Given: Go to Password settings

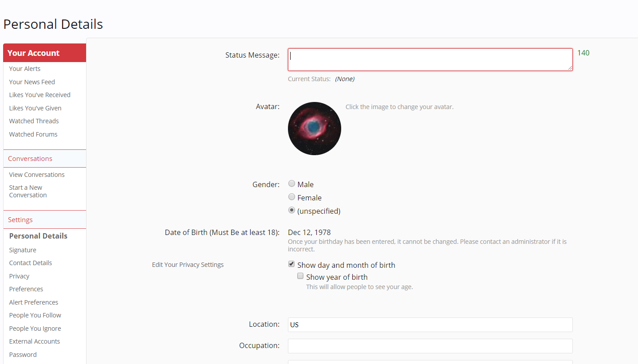Looking at the screenshot, I should pos(23,355).
